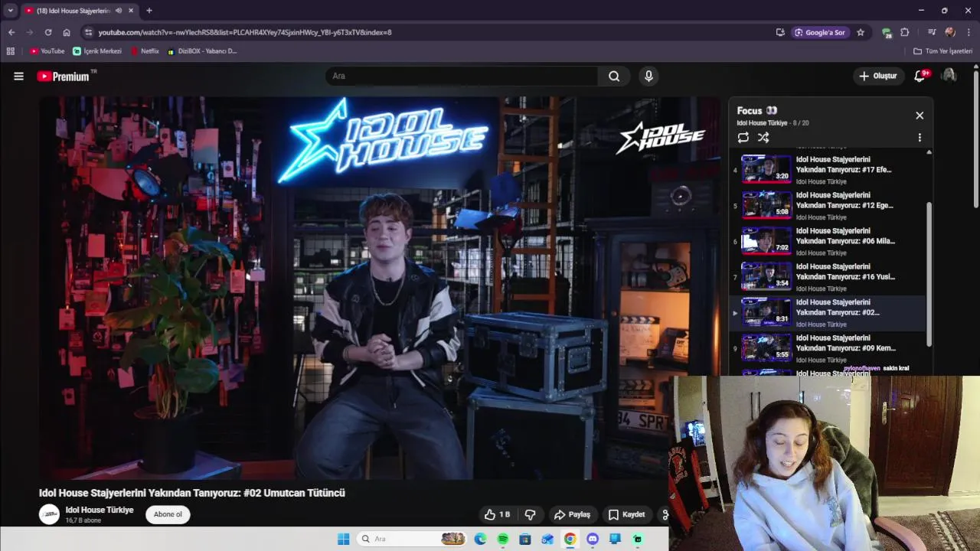Open playlist three-dot options menu
Viewport: 980px width, 551px height.
tap(920, 138)
